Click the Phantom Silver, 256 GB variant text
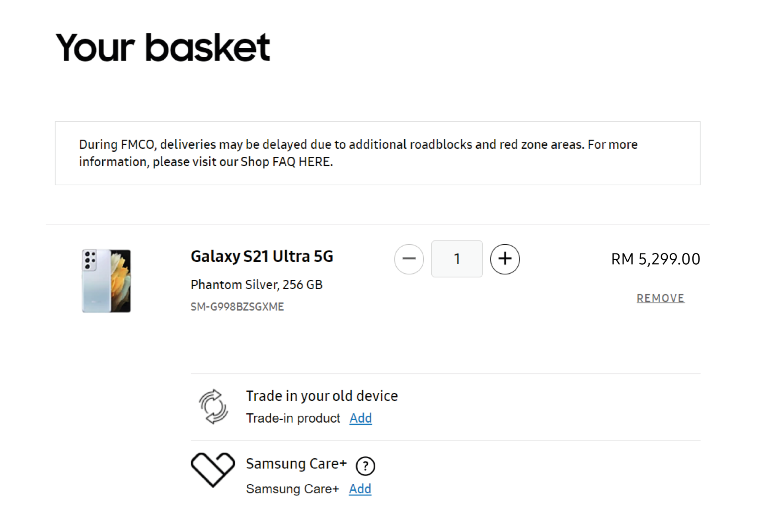 [256, 285]
